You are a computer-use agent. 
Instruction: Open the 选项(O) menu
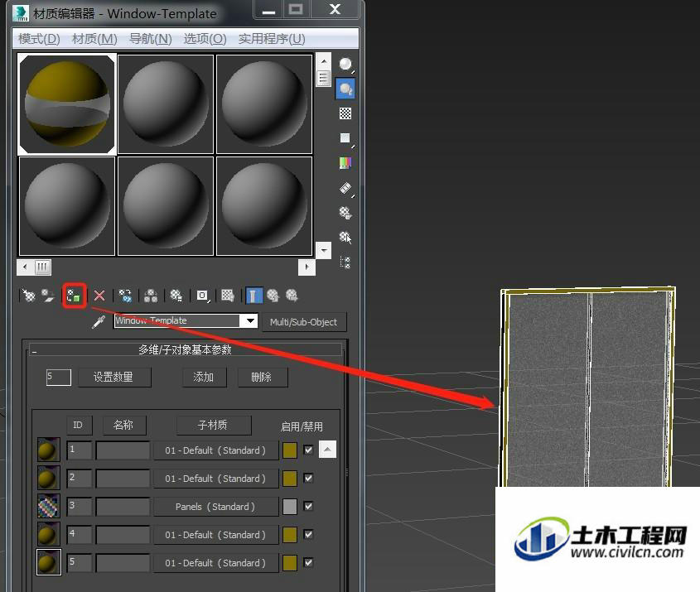(205, 39)
